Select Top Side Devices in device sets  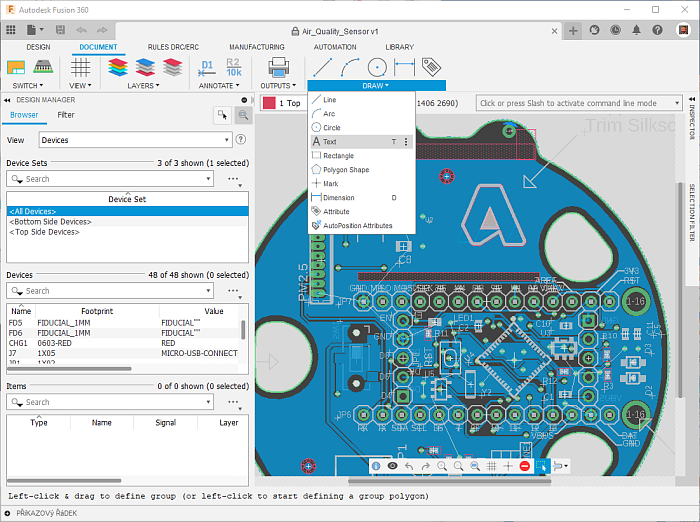point(44,232)
